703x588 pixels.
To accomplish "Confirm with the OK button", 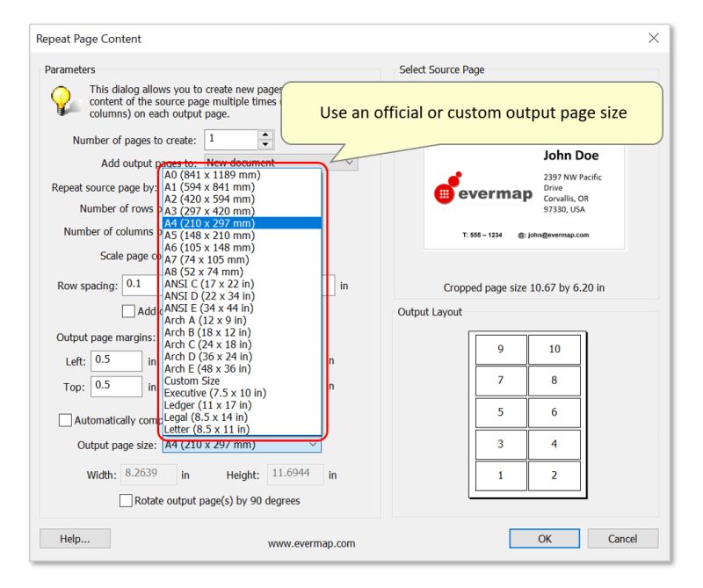I will 544,539.
